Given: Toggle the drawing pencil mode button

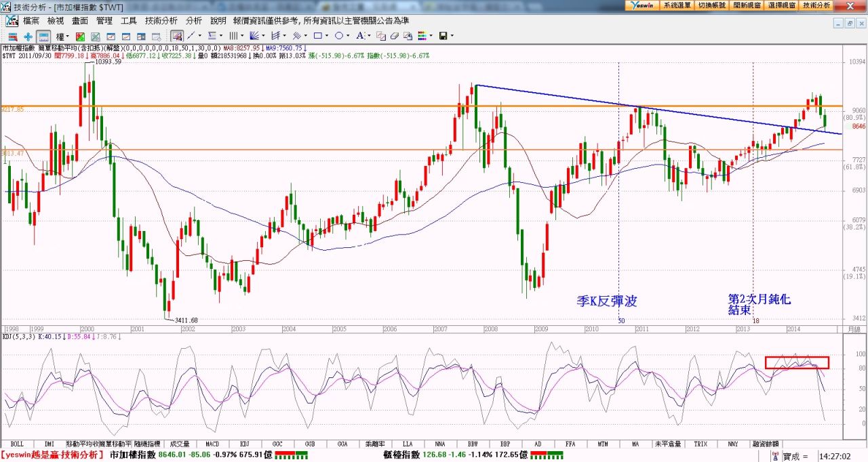Looking at the screenshot, I should 176,36.
